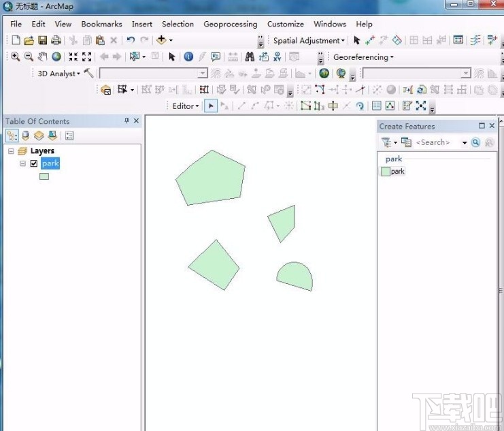Image resolution: width=504 pixels, height=431 pixels.
Task: Open the File menu
Action: coord(16,24)
